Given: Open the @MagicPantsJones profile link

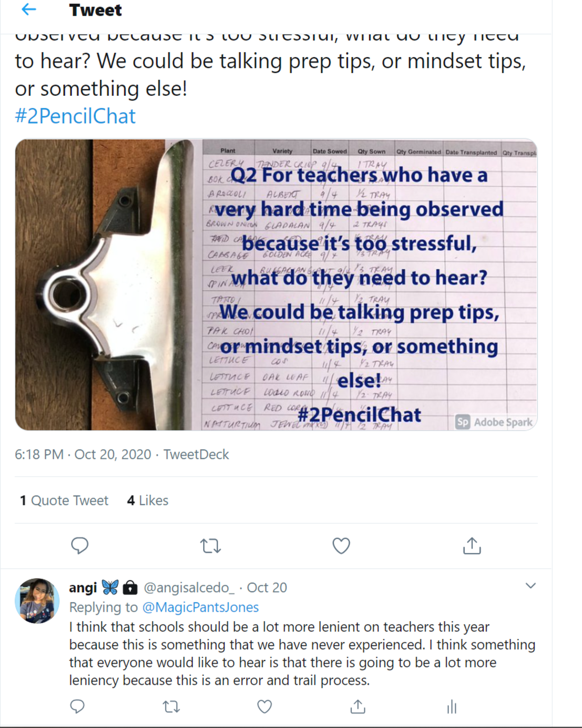Looking at the screenshot, I should tap(200, 607).
